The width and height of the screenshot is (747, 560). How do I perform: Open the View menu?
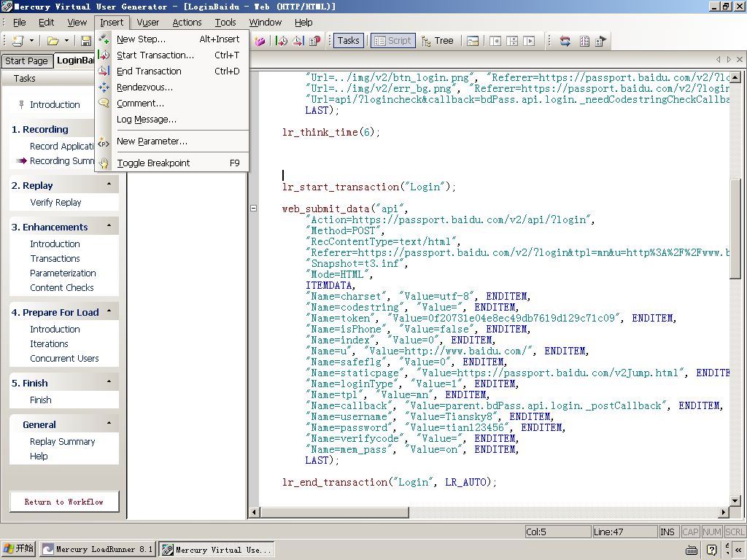coord(77,23)
